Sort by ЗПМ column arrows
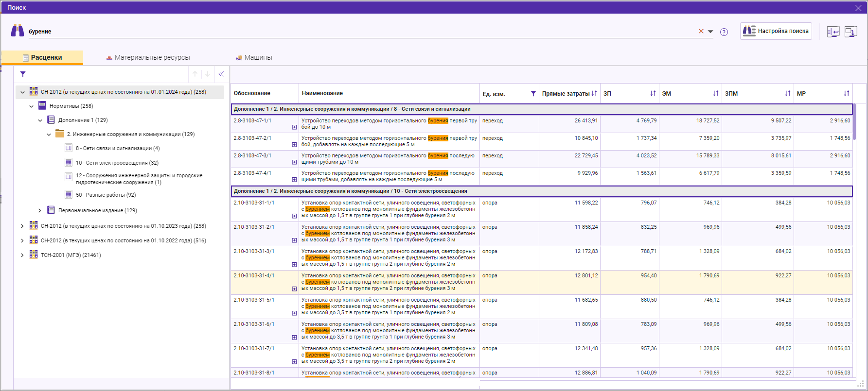 pyautogui.click(x=788, y=93)
